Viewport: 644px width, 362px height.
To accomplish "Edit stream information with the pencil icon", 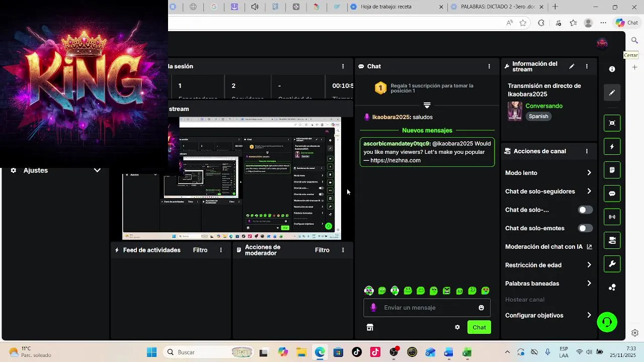I will point(572,66).
